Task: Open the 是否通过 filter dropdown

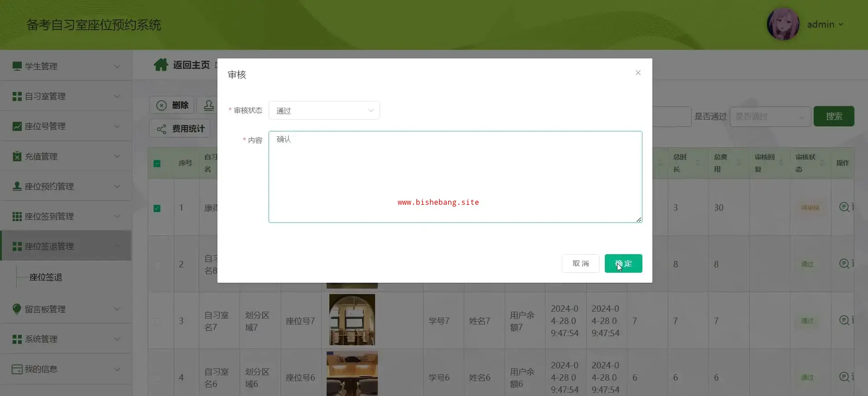Action: (x=770, y=117)
